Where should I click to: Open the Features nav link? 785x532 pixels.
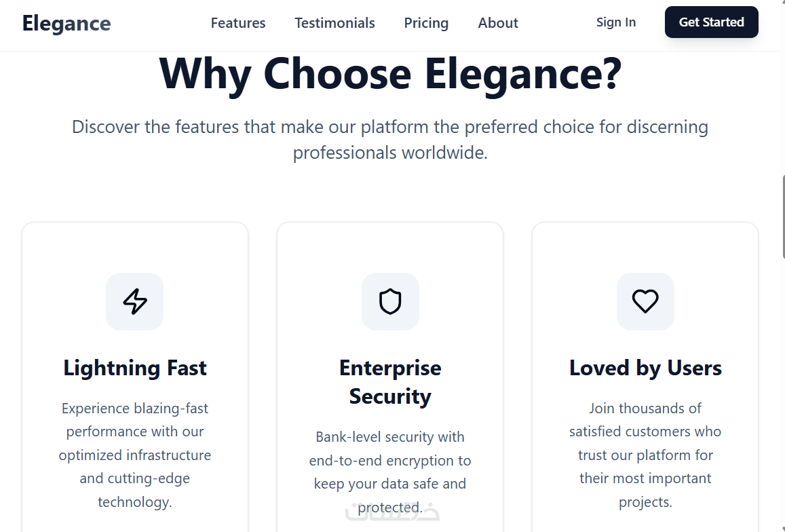click(238, 23)
